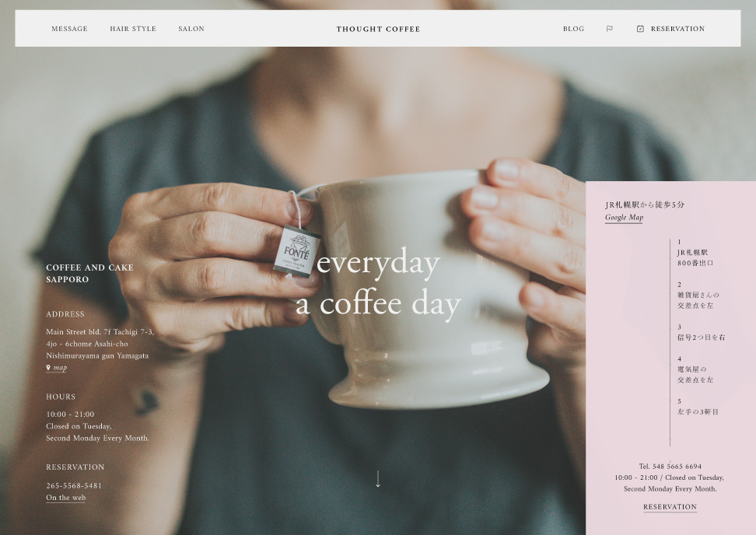Select direction step 1 JR札幌駅
This screenshot has height=535, width=756.
[x=695, y=253]
